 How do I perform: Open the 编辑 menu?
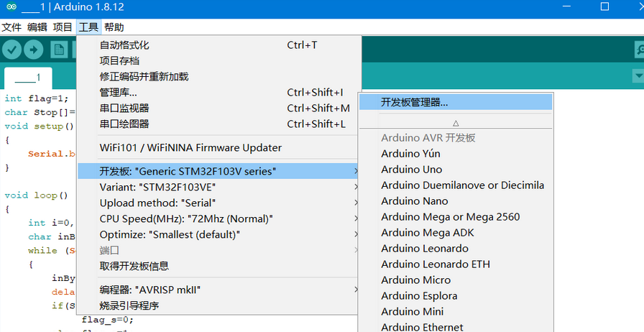pos(37,27)
